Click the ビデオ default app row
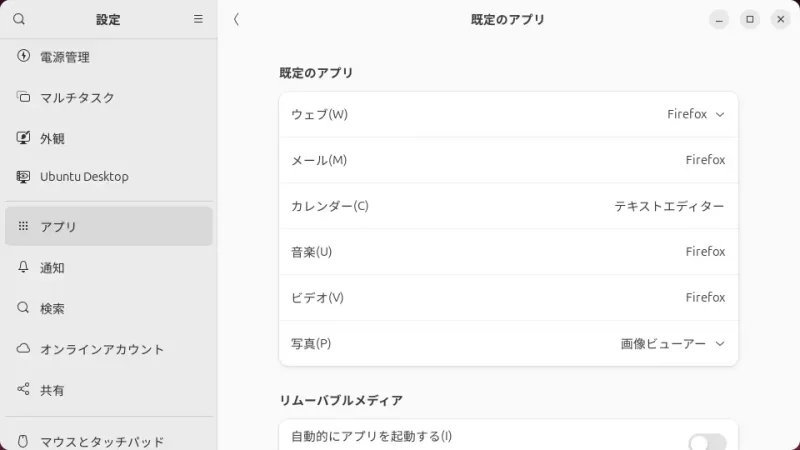Image resolution: width=800 pixels, height=450 pixels. pos(508,297)
